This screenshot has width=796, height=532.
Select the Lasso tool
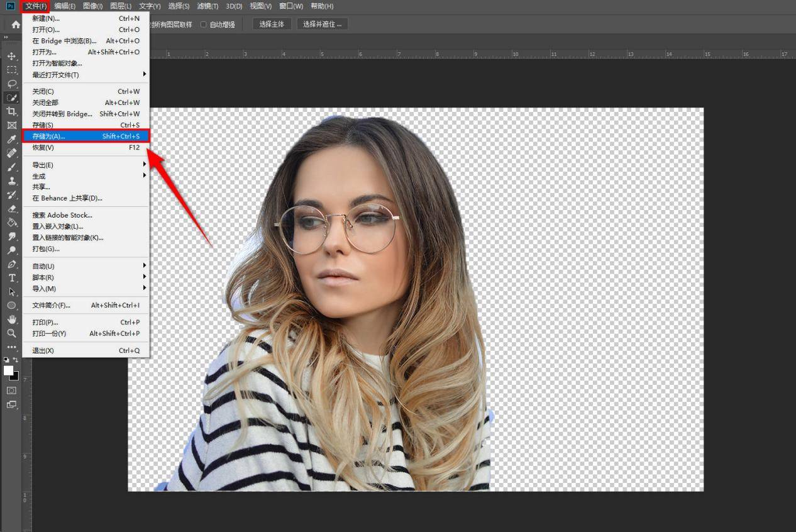(11, 84)
